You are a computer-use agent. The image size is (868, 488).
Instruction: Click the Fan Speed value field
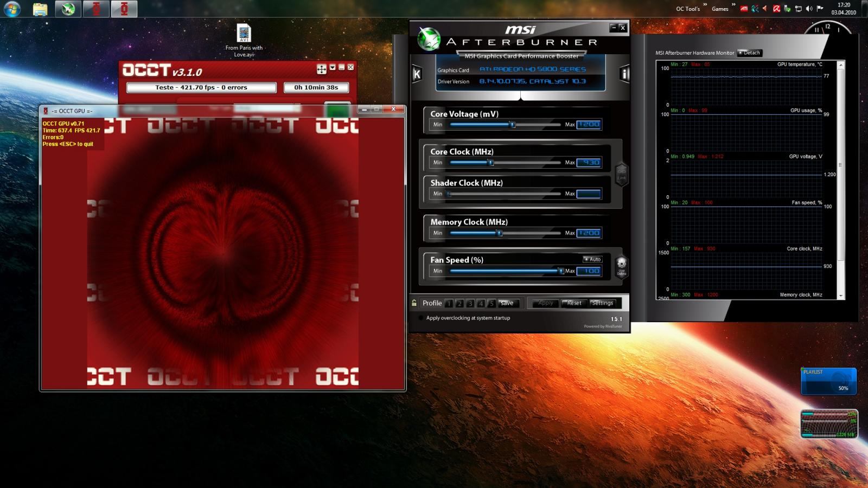point(589,271)
